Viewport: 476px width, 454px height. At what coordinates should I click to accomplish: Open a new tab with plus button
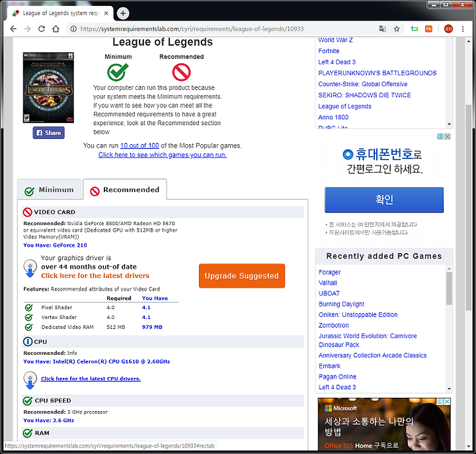coord(123,13)
